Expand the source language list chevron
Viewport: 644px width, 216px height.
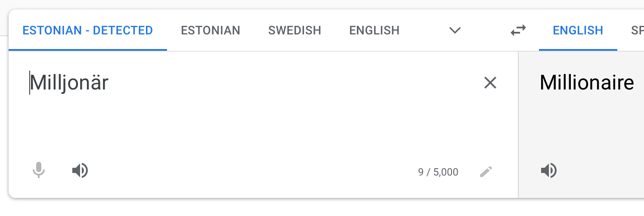[455, 31]
